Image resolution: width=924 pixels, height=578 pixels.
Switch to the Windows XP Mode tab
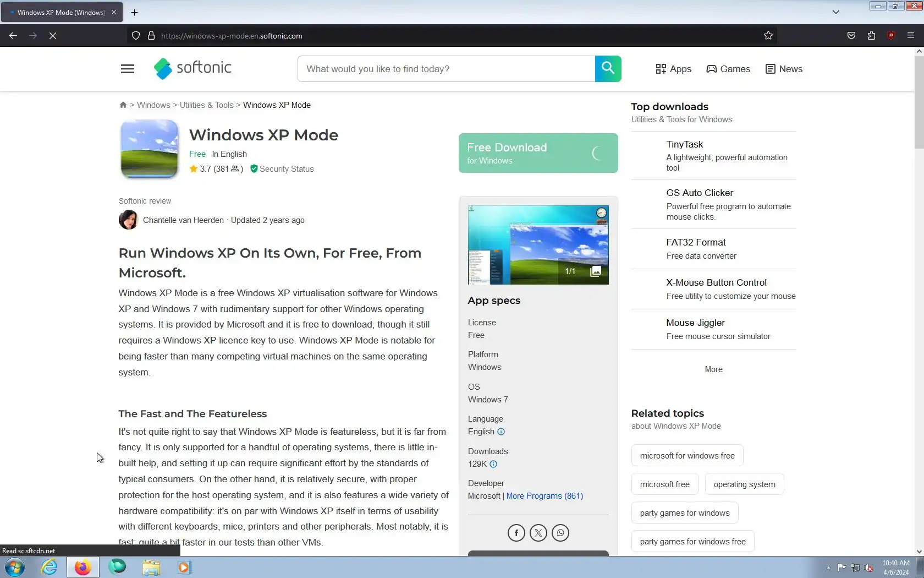coord(62,12)
